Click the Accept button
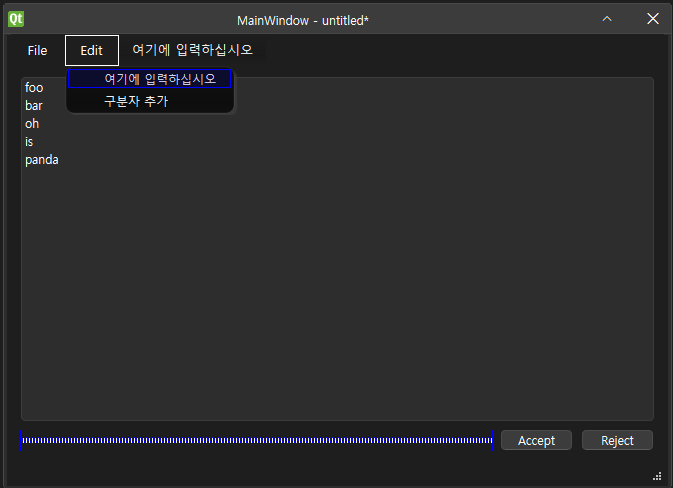The height and width of the screenshot is (488, 673). (x=536, y=440)
